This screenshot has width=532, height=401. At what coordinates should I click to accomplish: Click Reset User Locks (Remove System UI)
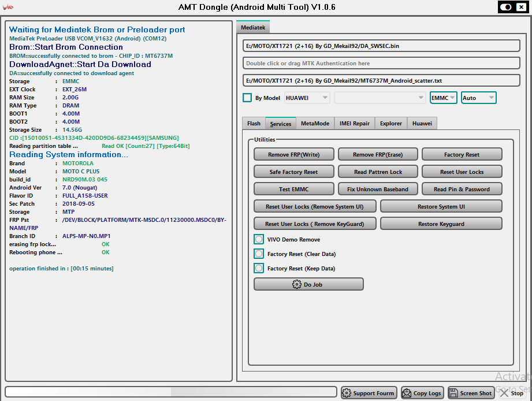pyautogui.click(x=315, y=206)
